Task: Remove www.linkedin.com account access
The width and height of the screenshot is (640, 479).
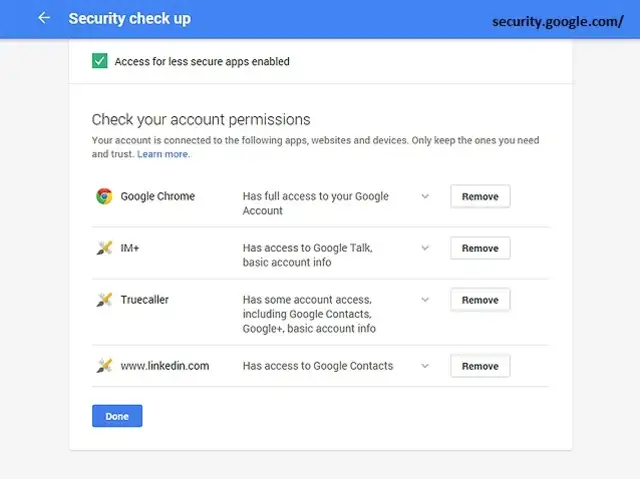Action: [480, 366]
